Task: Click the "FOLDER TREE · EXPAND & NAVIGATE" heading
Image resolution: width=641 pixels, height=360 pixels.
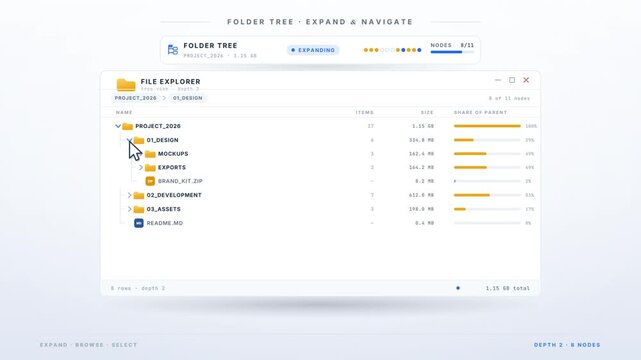Action: pos(320,22)
